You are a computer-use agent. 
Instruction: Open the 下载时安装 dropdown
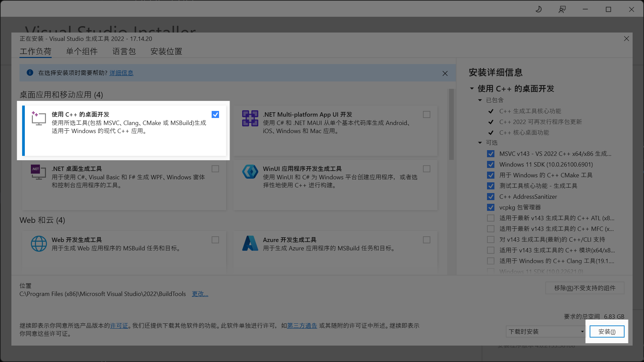pos(546,331)
